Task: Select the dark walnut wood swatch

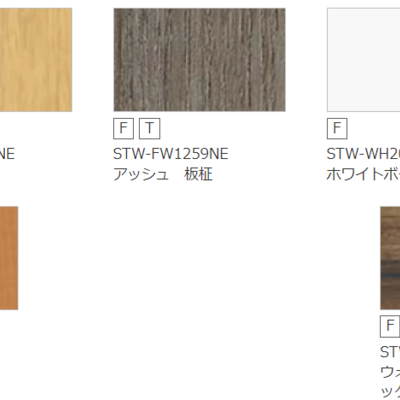Action: (390, 258)
